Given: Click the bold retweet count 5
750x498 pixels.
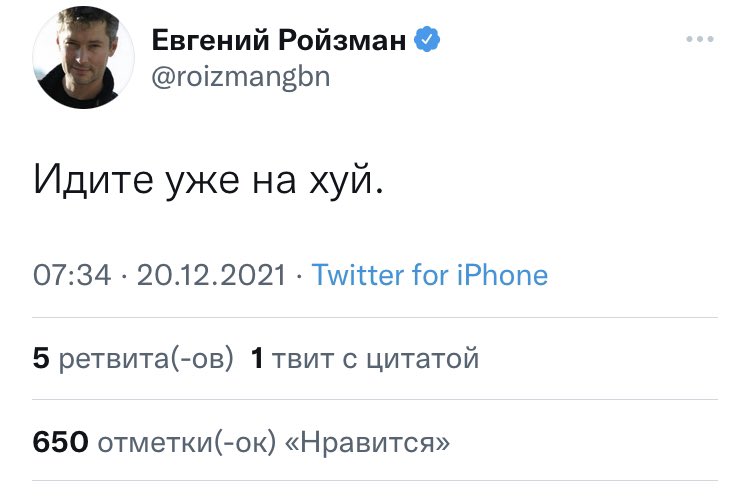Looking at the screenshot, I should point(41,358).
